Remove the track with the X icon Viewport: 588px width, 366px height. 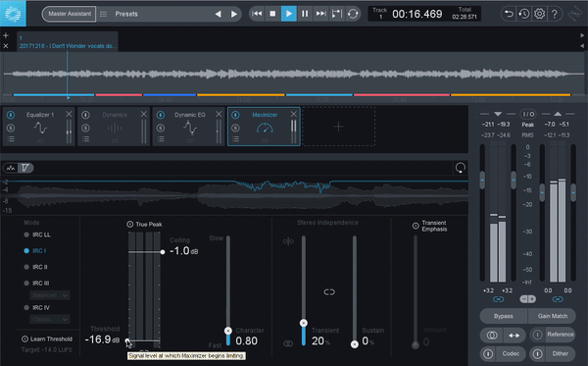pyautogui.click(x=6, y=46)
